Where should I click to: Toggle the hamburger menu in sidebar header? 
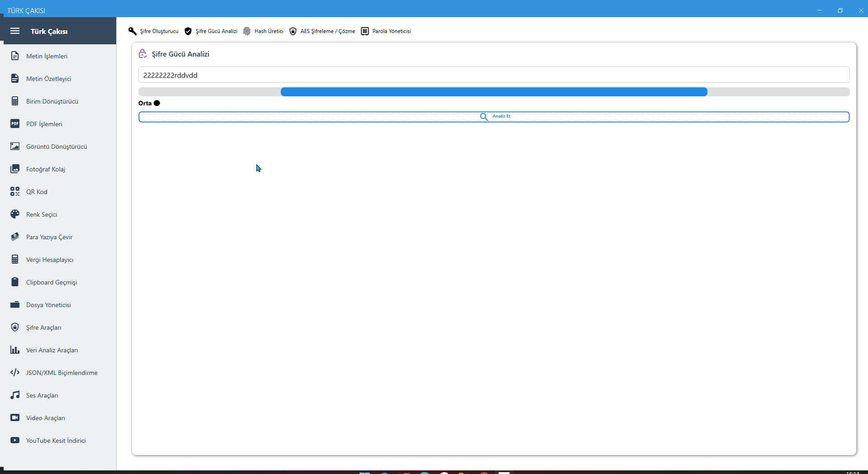(15, 31)
